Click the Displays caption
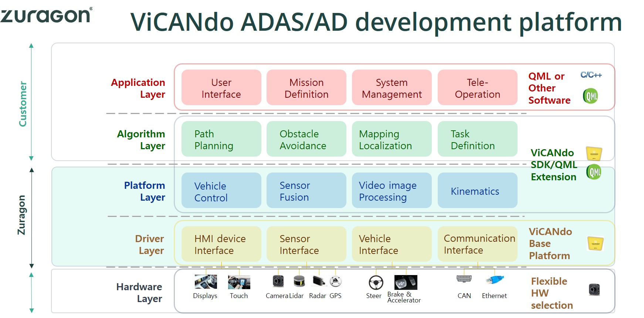This screenshot has height=318, width=644. pos(205,296)
